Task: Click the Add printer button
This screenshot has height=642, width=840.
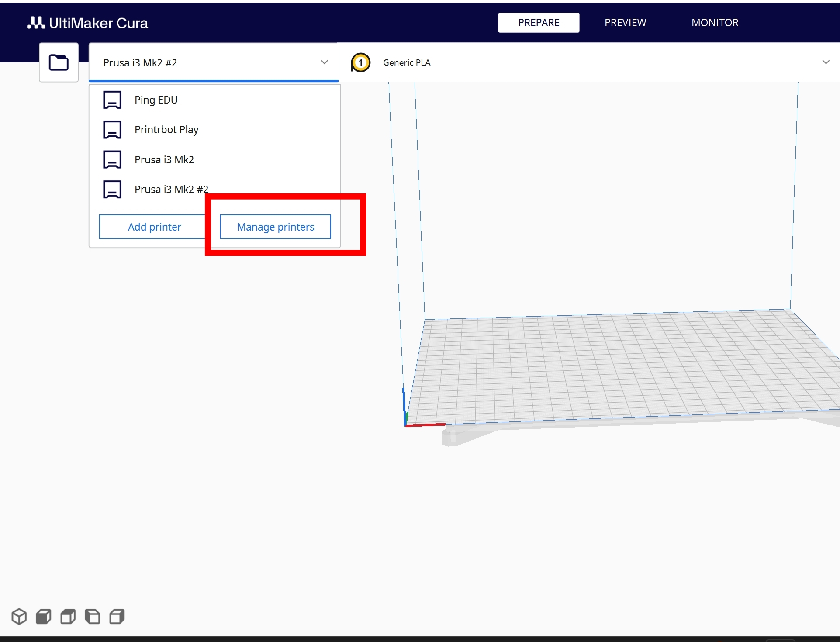Action: click(154, 227)
